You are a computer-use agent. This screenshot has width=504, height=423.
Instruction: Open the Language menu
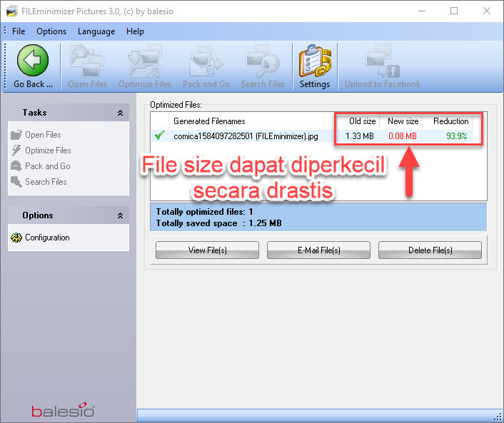(x=96, y=31)
